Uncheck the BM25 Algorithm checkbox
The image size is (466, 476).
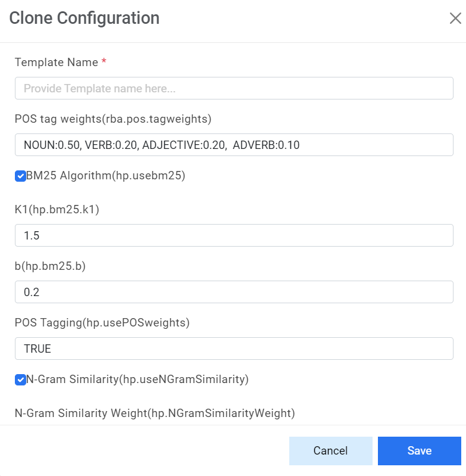pos(20,176)
